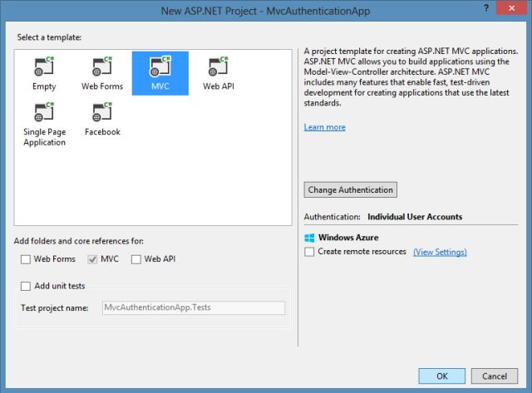Enable Create remote resources checkbox
Viewport: 532px width, 393px height.
309,252
